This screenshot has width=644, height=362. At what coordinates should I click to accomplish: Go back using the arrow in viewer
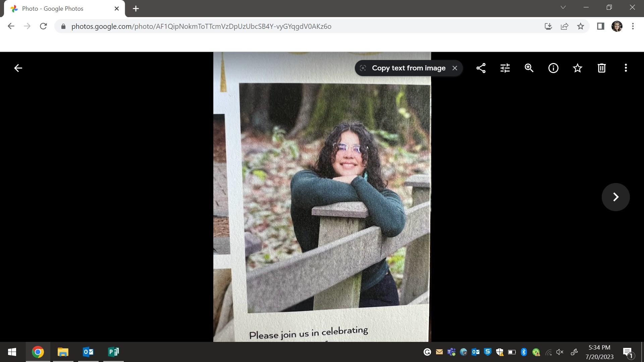tap(18, 68)
